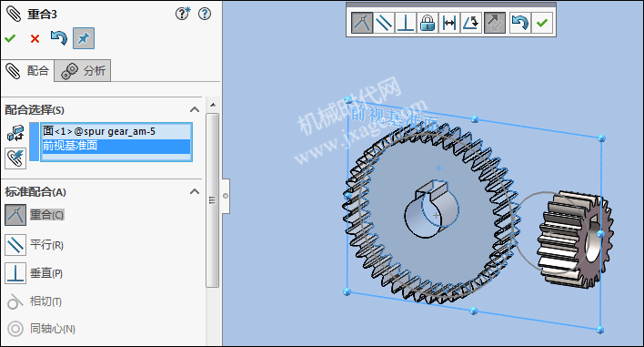Click the undo arrow in property panel
This screenshot has width=644, height=347.
tap(59, 38)
